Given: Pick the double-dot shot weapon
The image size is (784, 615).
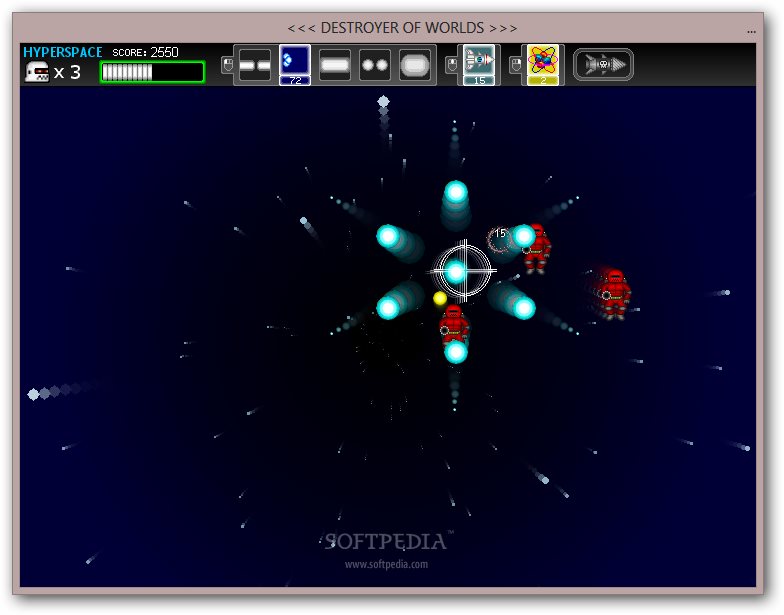Looking at the screenshot, I should point(374,65).
